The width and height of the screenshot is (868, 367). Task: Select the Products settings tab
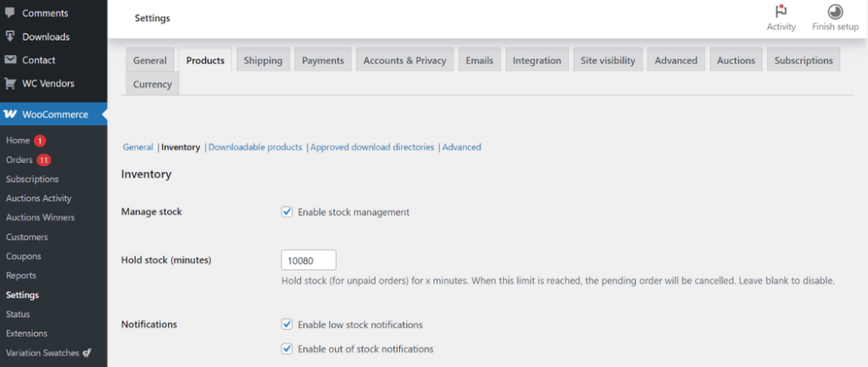(x=205, y=60)
